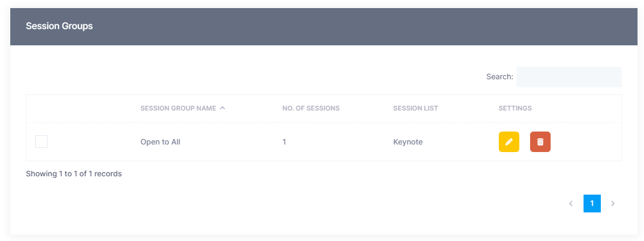The image size is (644, 241).
Task: Sort by the Session List column header
Action: 415,108
